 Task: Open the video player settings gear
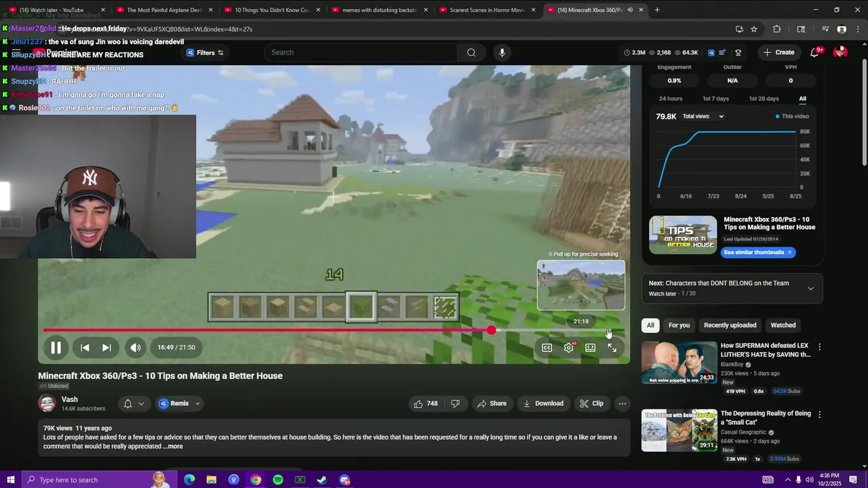pos(569,348)
